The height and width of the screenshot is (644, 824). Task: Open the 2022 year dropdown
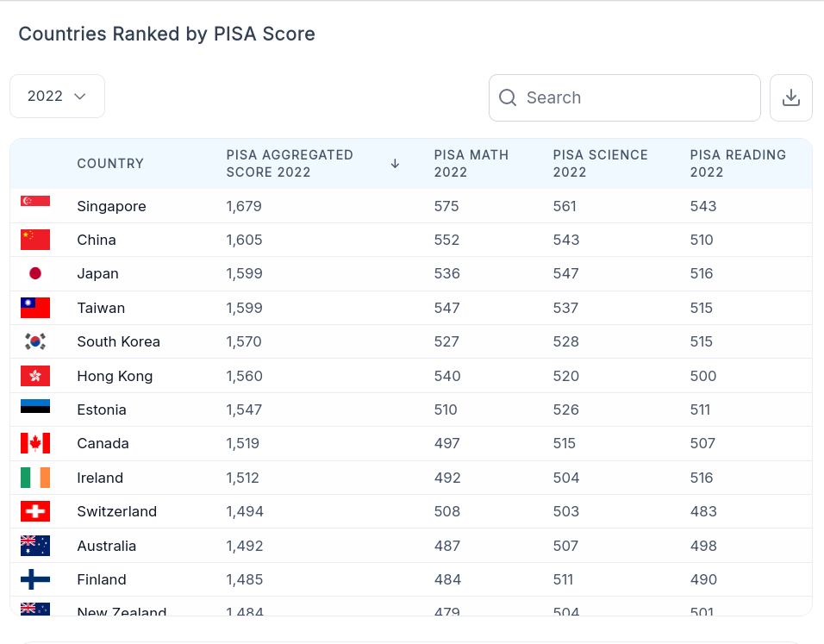[57, 97]
